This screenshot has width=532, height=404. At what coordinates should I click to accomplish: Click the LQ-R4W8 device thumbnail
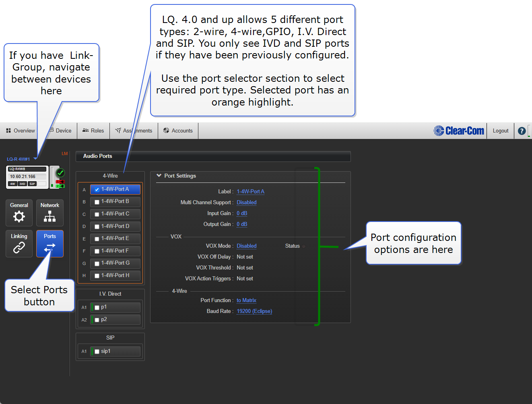click(27, 177)
